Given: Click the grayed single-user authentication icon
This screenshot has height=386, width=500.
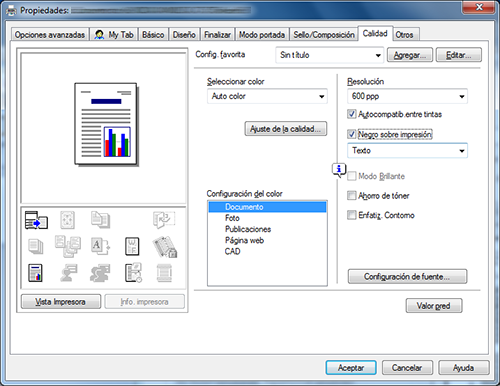Looking at the screenshot, I should (69, 273).
